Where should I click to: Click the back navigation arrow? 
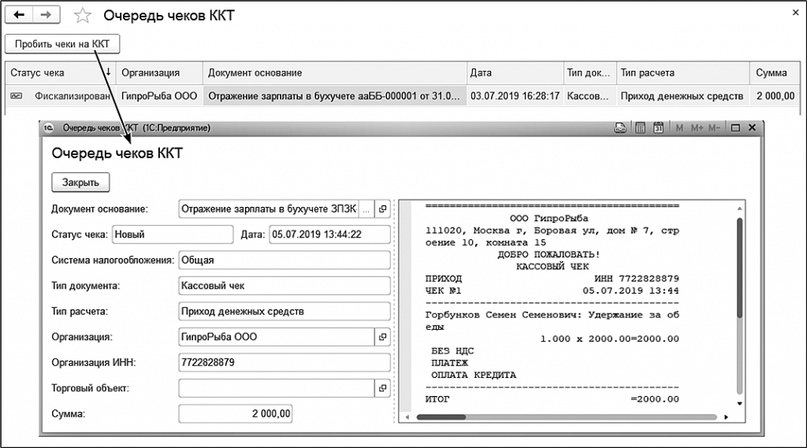(x=19, y=15)
